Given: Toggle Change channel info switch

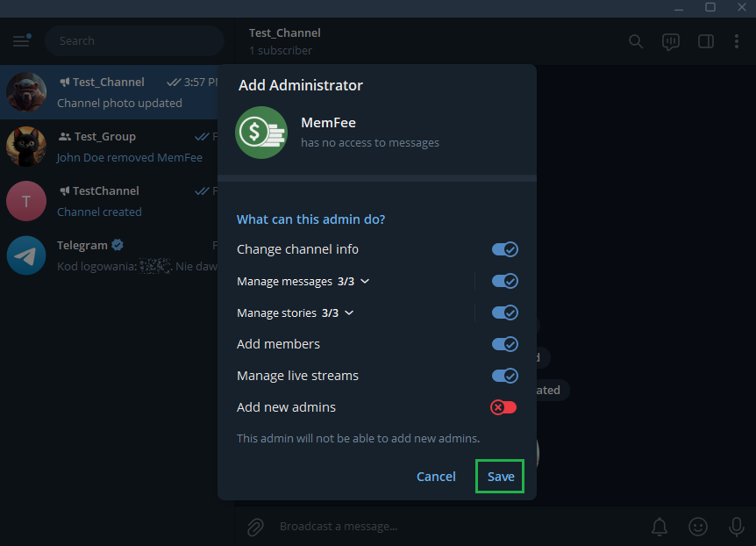Looking at the screenshot, I should coord(504,249).
